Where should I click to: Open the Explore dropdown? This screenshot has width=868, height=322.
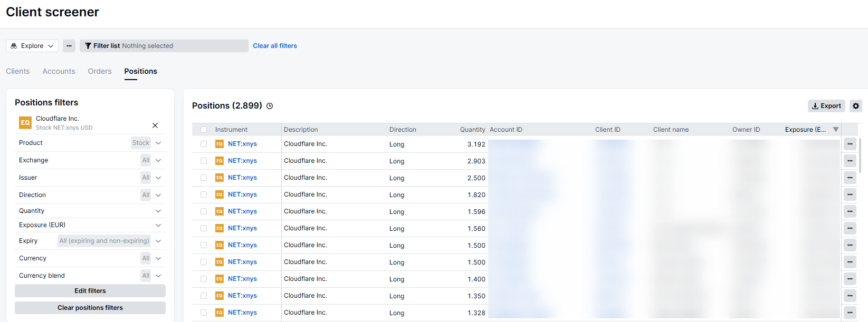coord(32,46)
